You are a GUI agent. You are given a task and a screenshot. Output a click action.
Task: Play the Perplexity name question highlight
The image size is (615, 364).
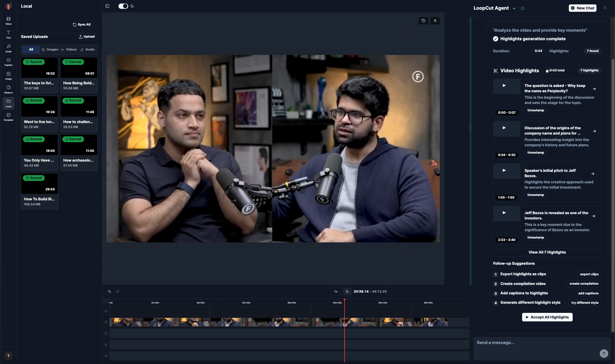point(504,85)
